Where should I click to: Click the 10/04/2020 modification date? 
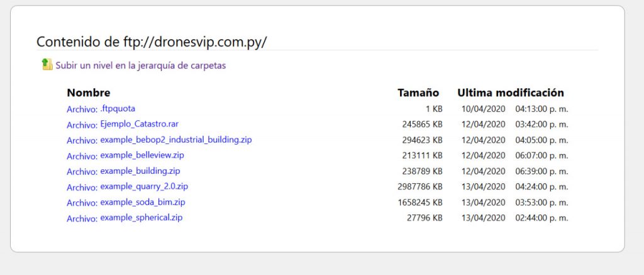483,108
